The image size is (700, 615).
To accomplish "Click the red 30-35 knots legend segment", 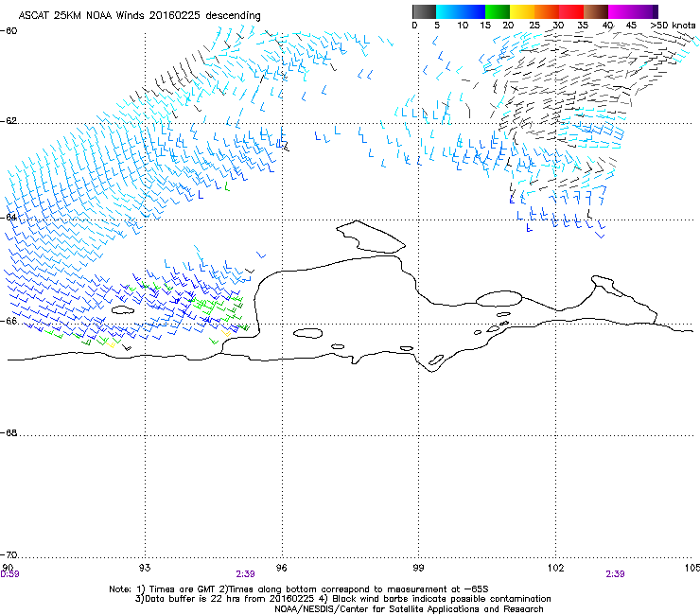I will tap(571, 11).
